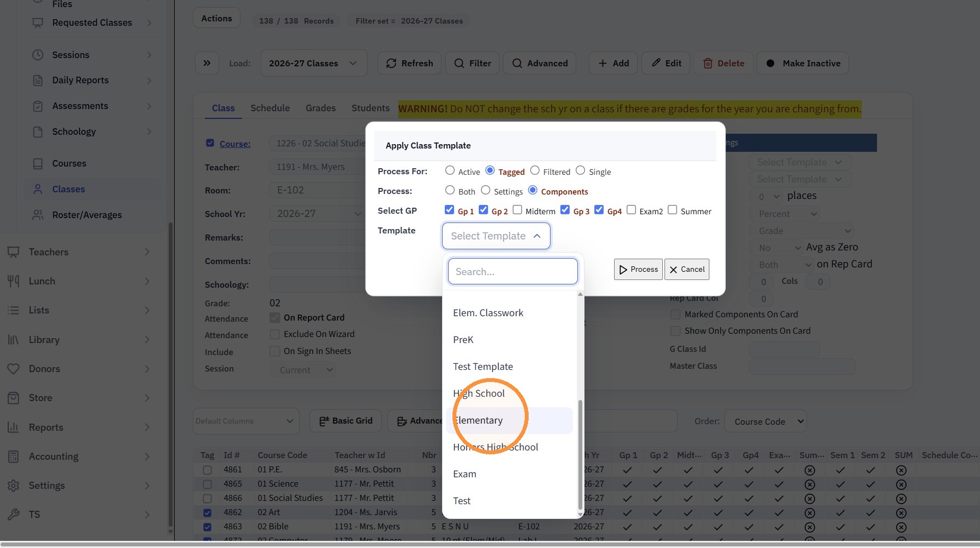The height and width of the screenshot is (548, 980).
Task: Click the Lunch utensils icon
Action: pos(14,281)
